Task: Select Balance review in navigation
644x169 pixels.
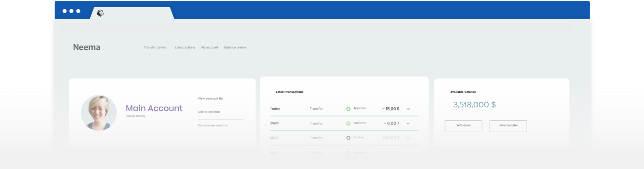Action: coord(235,47)
